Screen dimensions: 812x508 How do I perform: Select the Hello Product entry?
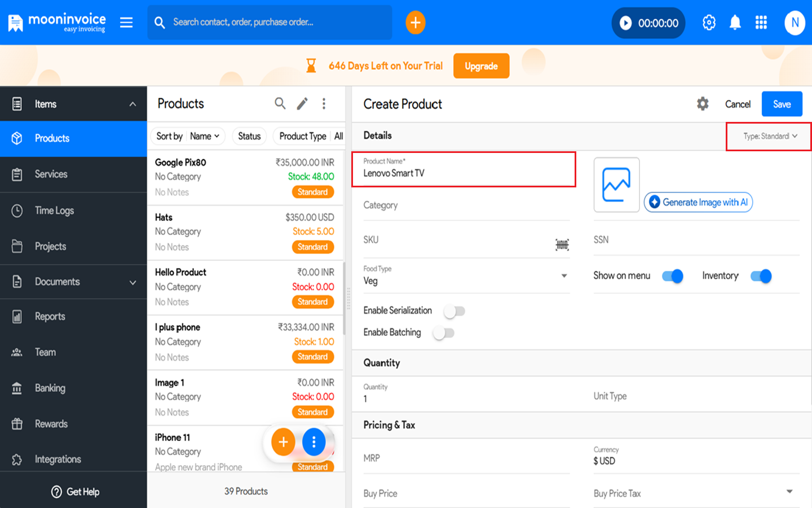245,287
